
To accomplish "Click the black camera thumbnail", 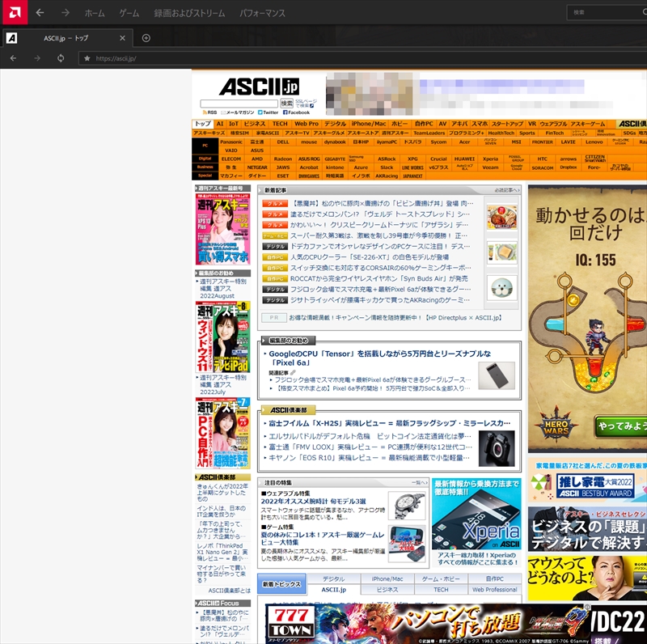I will point(497,448).
